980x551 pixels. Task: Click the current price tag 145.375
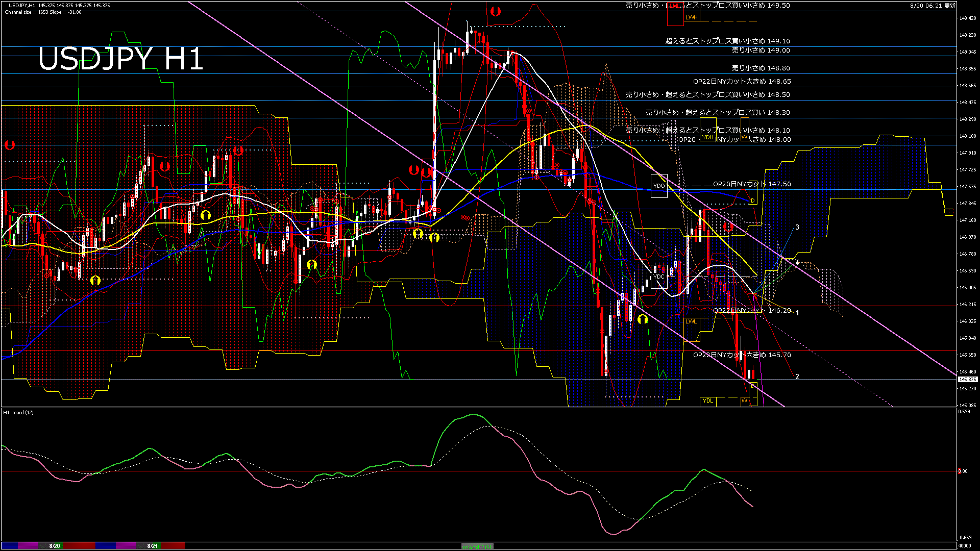967,379
